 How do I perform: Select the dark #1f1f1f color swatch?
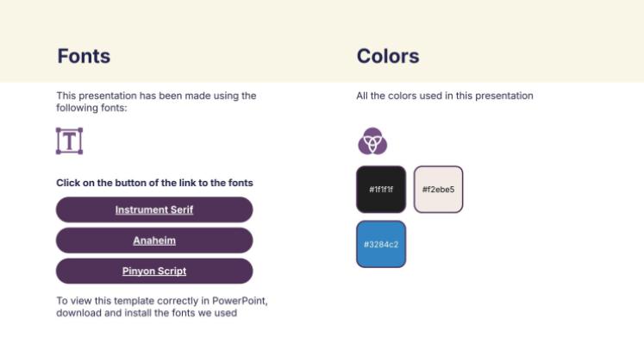point(380,189)
